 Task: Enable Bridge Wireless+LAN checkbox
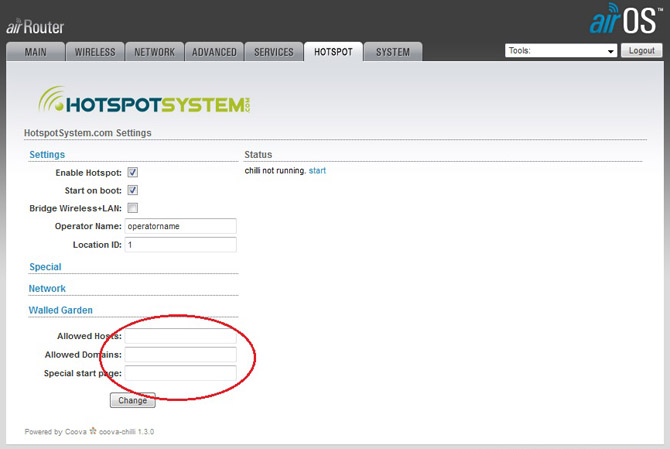point(132,208)
